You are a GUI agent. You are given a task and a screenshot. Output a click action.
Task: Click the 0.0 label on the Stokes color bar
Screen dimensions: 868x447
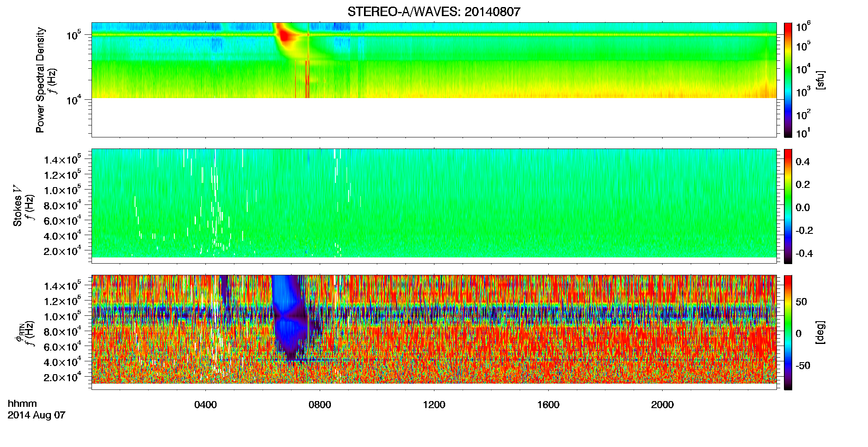pos(803,208)
